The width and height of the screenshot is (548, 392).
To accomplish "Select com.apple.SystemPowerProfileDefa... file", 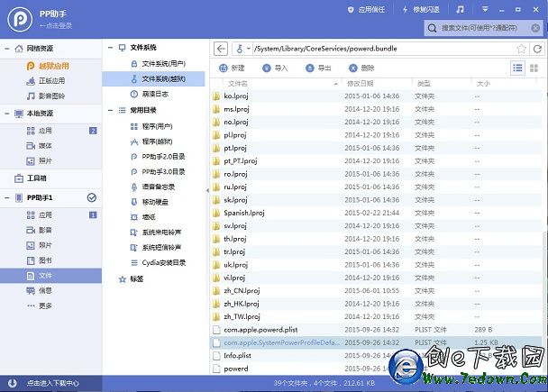I will point(376,342).
